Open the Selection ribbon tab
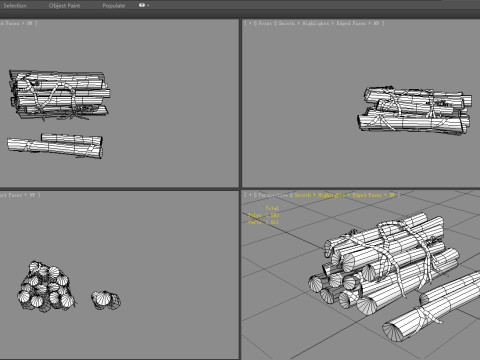The height and width of the screenshot is (360, 480). 15,6
